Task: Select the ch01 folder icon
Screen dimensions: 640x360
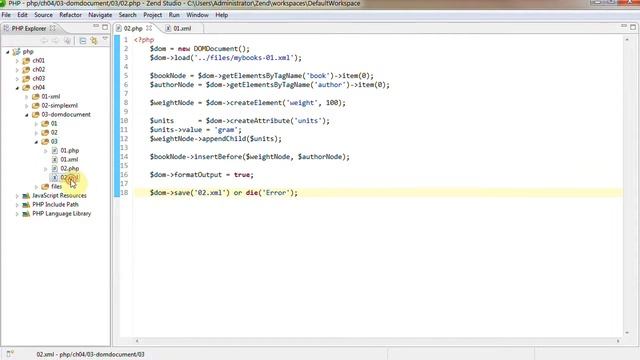Action: 26,60
